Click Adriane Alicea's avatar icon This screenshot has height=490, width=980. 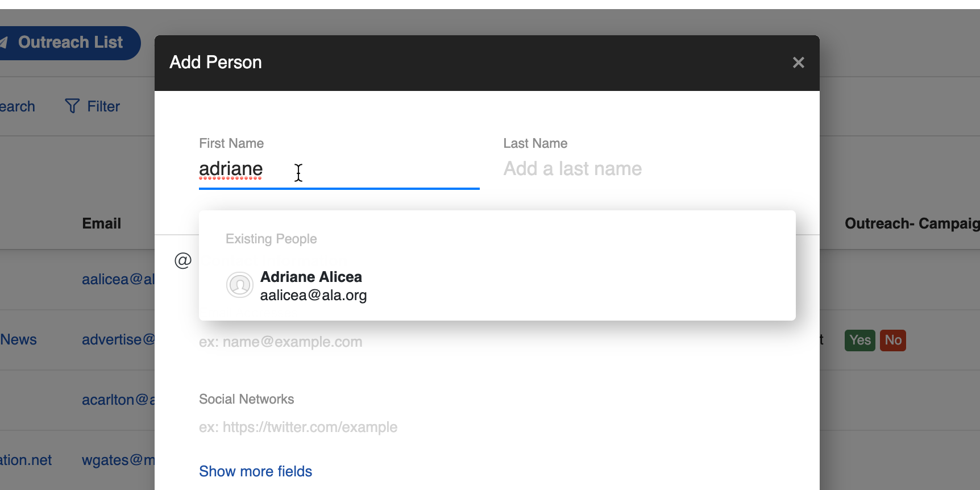point(240,285)
